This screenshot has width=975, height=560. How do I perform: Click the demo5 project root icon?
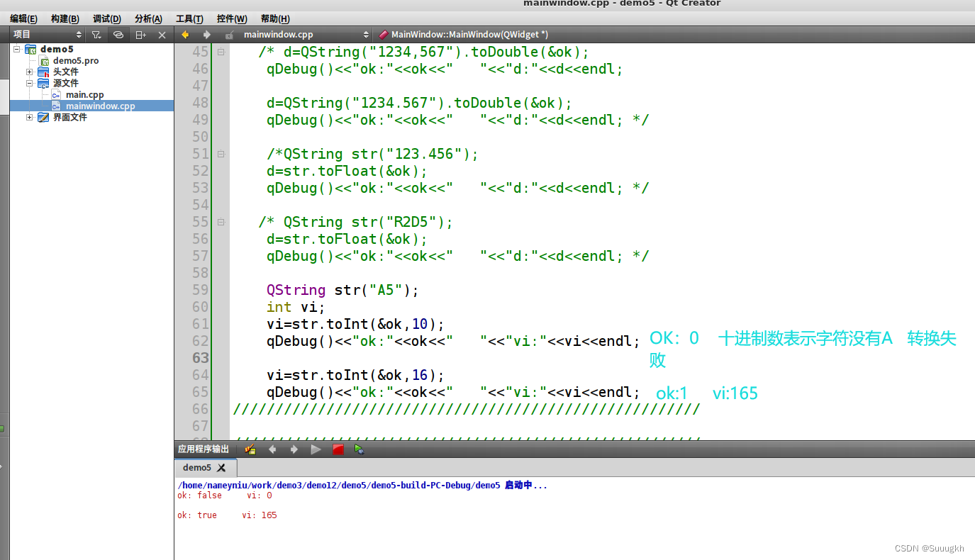30,49
